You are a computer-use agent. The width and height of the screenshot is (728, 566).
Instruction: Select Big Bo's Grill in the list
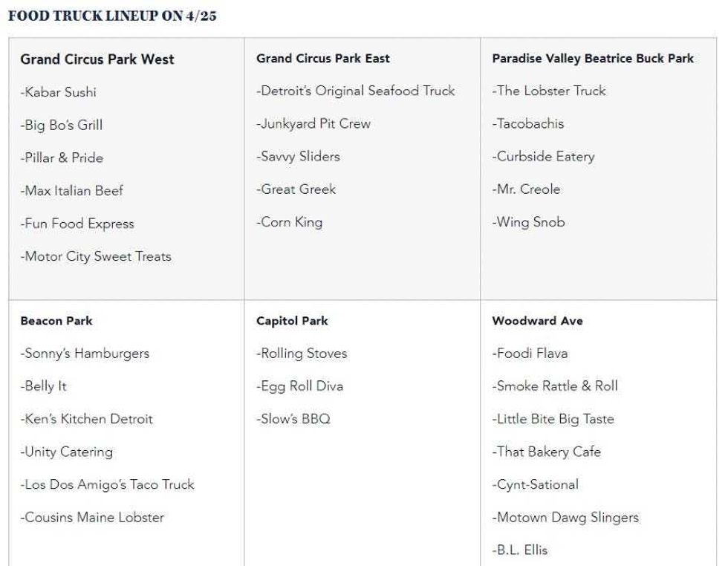(x=61, y=125)
